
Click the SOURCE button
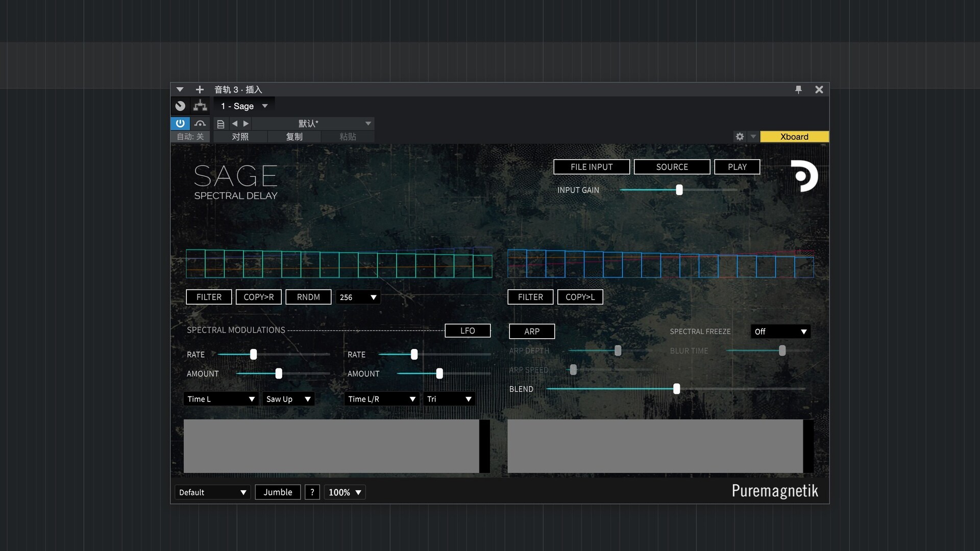672,167
